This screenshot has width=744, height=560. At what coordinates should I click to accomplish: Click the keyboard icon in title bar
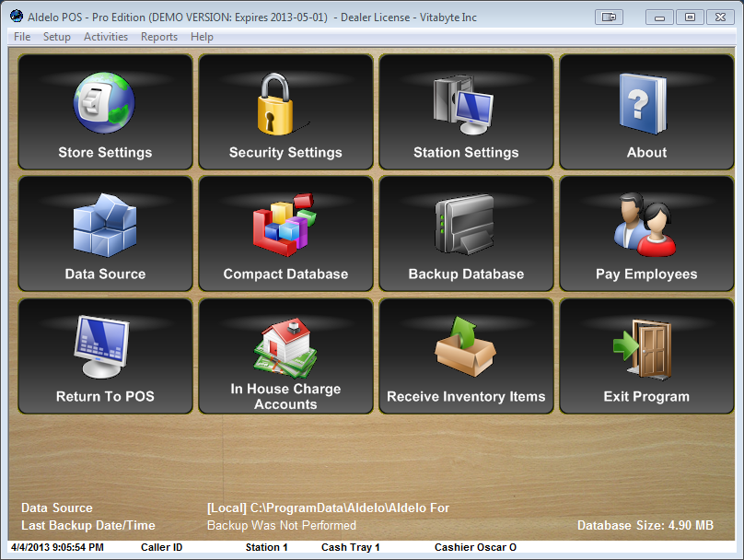click(x=609, y=17)
